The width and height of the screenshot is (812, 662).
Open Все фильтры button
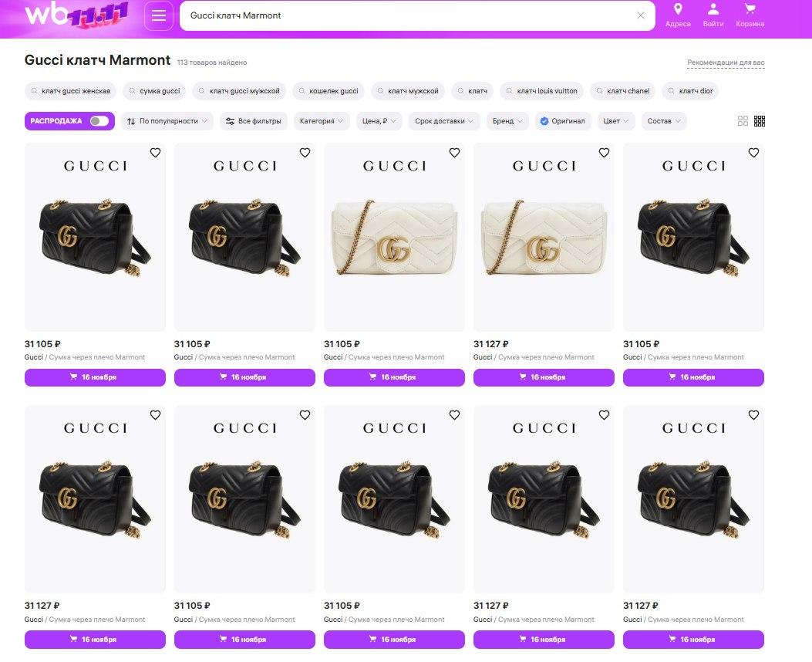254,120
